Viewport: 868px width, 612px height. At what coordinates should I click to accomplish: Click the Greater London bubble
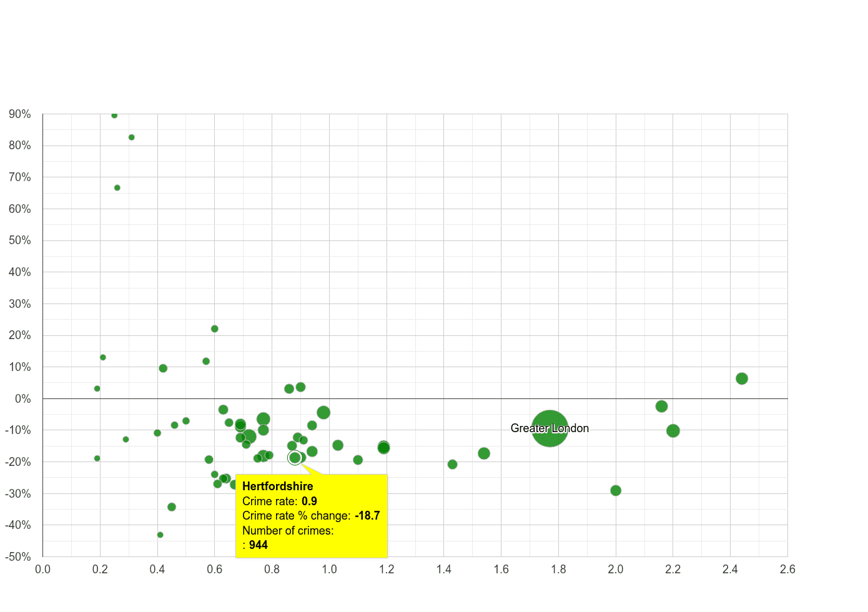click(x=550, y=428)
